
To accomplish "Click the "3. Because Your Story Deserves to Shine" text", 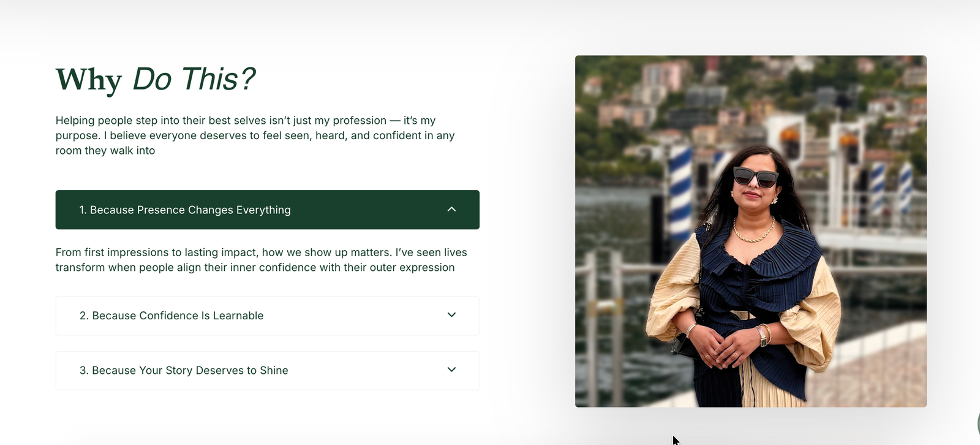I will (184, 370).
